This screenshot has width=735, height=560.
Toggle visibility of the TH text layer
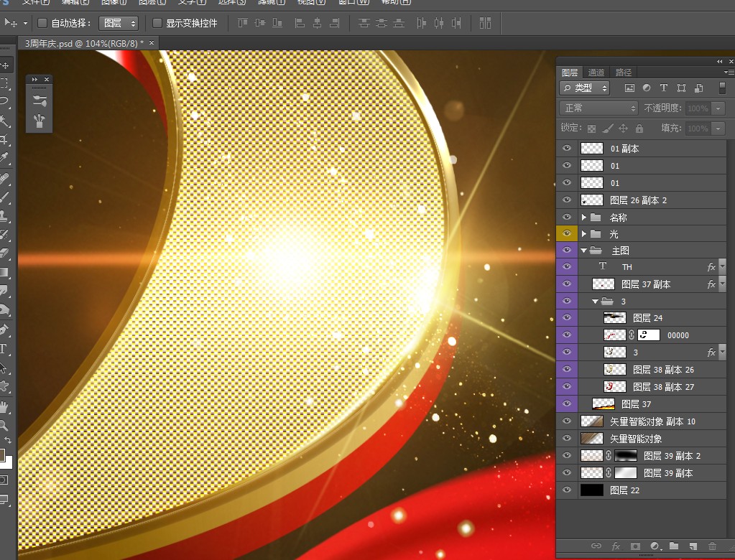pos(567,266)
